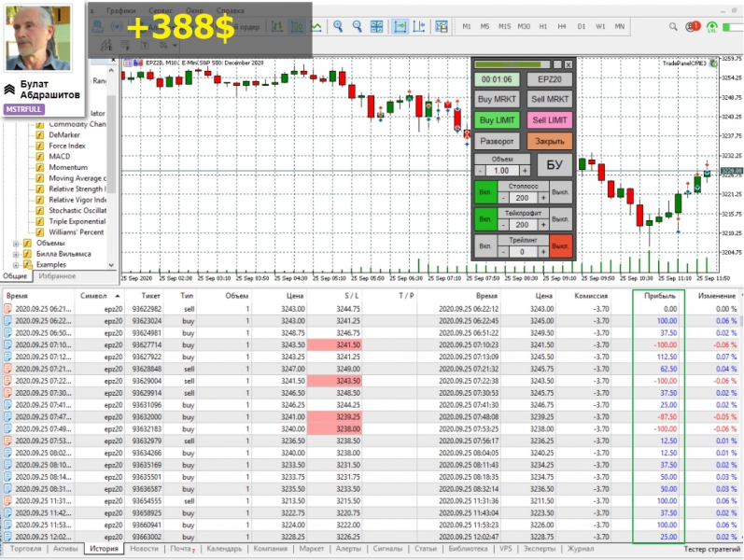Click pink Sell LIMIT button
The image size is (744, 560).
[550, 120]
